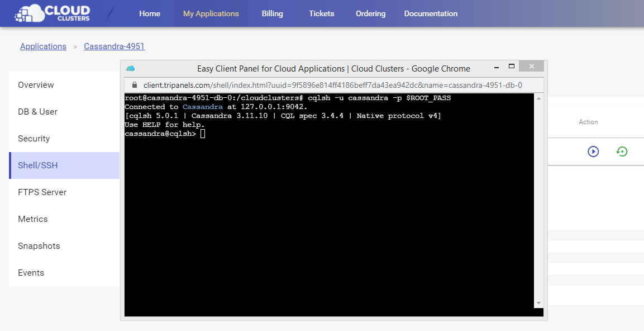Click the cqlsh prompt cursor in terminal

[x=203, y=134]
